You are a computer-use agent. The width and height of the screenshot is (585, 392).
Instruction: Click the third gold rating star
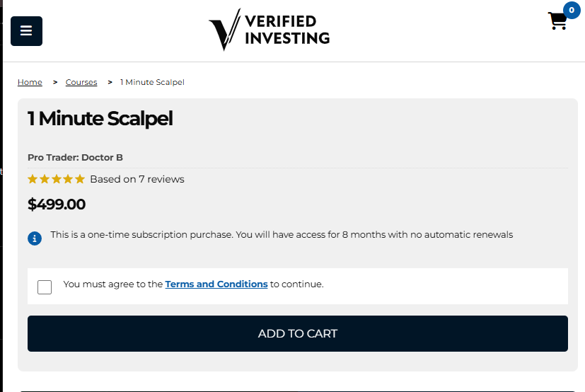[57, 179]
